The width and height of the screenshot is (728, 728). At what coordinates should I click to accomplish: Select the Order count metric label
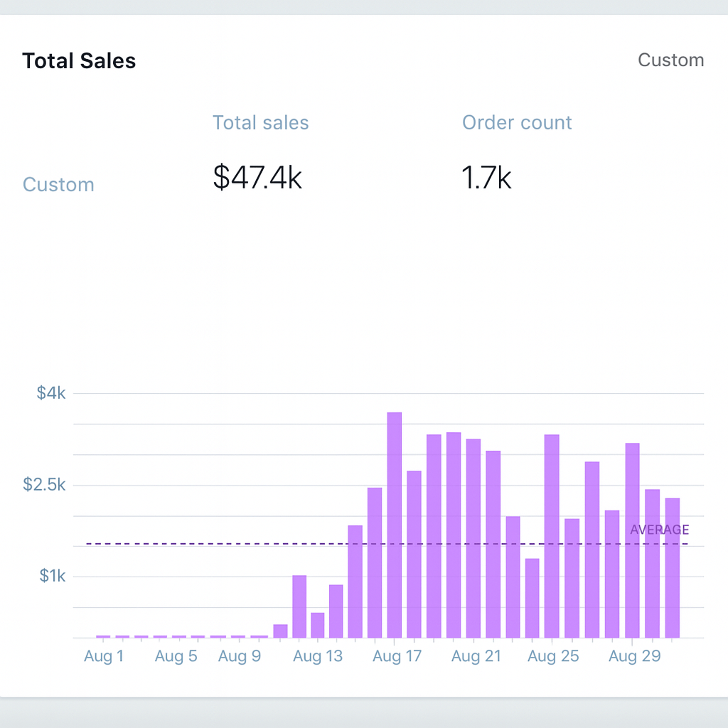[517, 122]
